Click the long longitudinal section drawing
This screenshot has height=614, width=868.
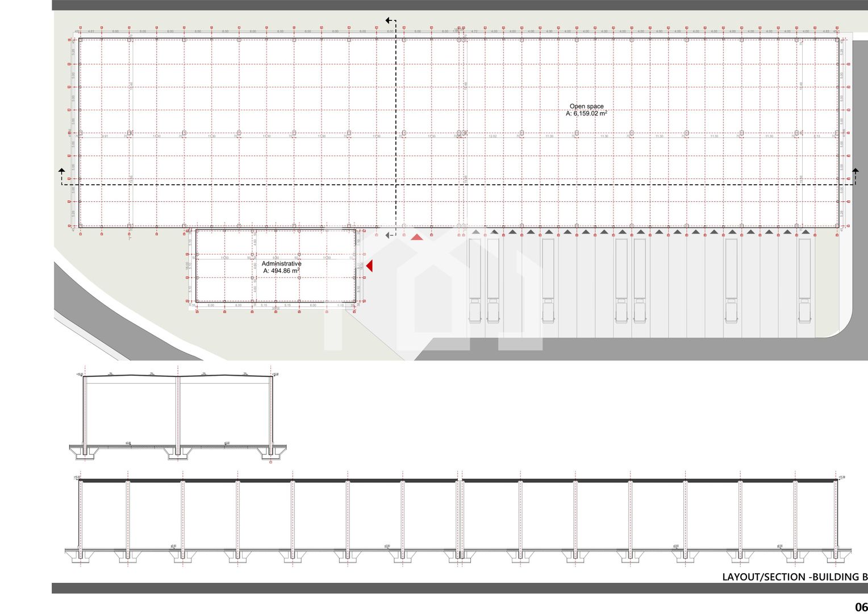click(x=458, y=518)
